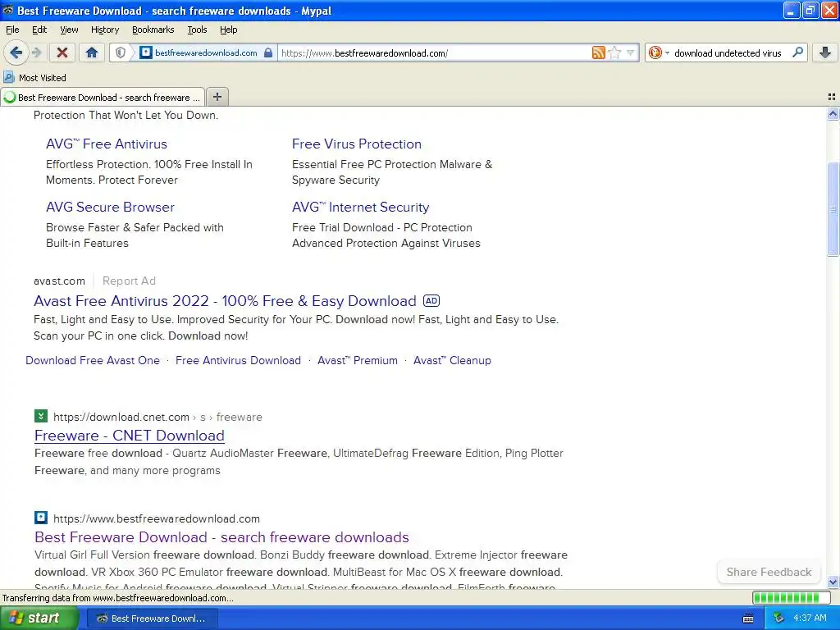Click the page loading progress bar
The image size is (840, 630).
pyautogui.click(x=793, y=598)
